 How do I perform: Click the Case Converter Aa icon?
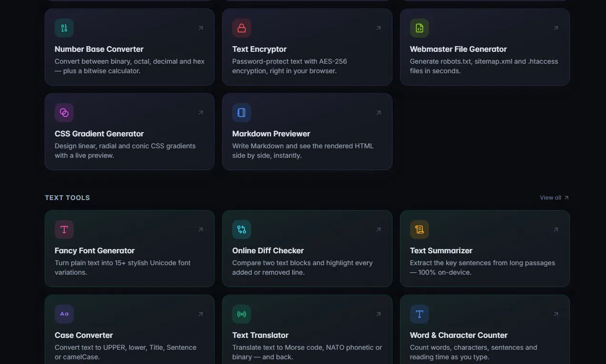coord(64,314)
